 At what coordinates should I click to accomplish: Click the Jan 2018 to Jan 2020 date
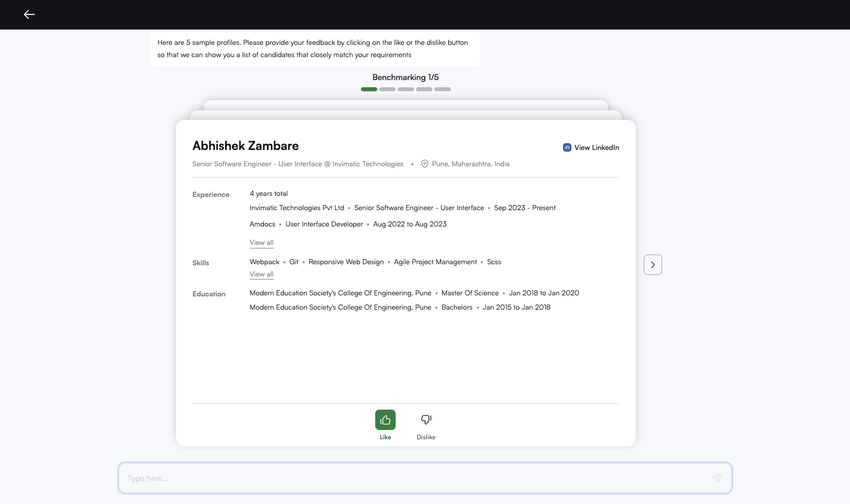(x=544, y=293)
